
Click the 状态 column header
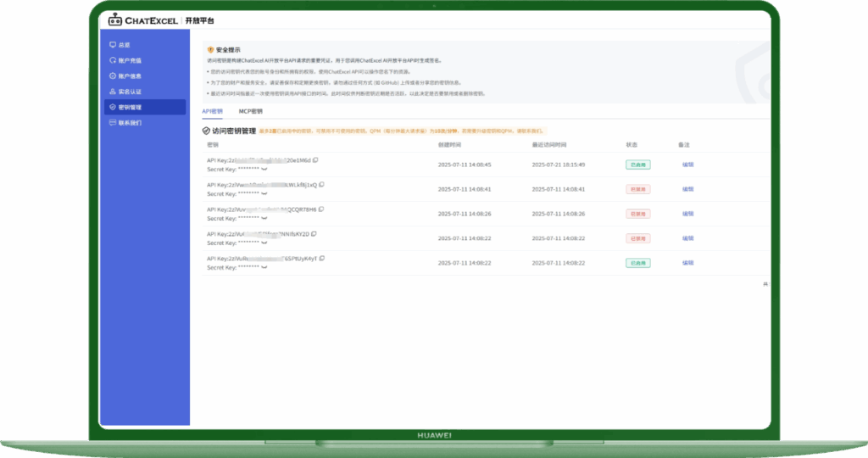coord(632,145)
